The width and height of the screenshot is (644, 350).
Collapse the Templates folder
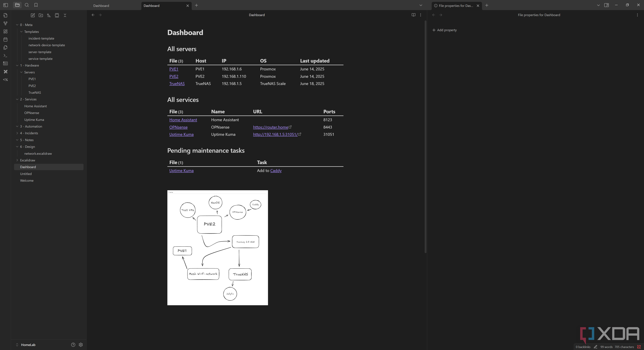coord(21,32)
